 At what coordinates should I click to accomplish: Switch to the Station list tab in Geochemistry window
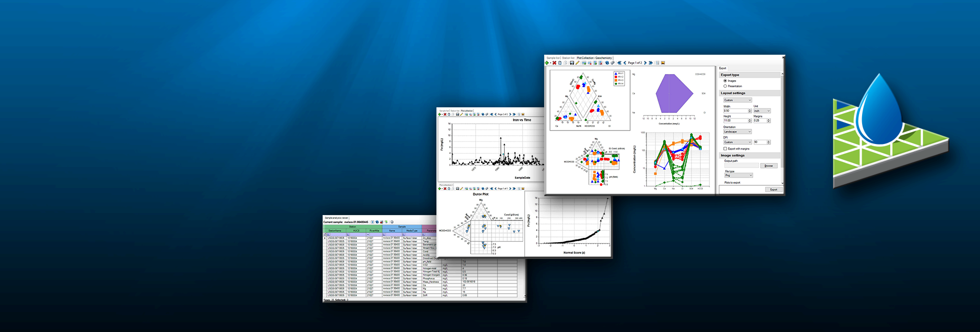pos(568,58)
